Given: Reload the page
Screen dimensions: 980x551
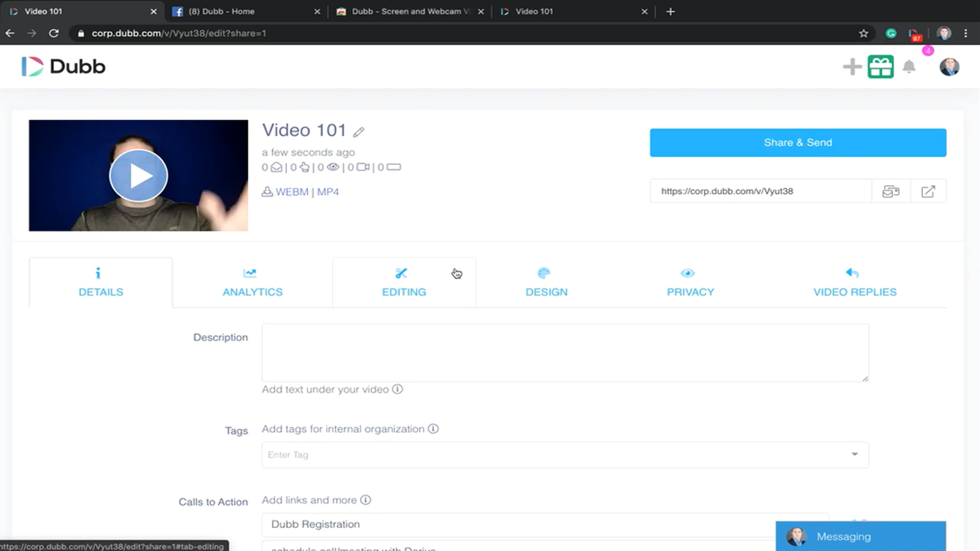Looking at the screenshot, I should (54, 33).
